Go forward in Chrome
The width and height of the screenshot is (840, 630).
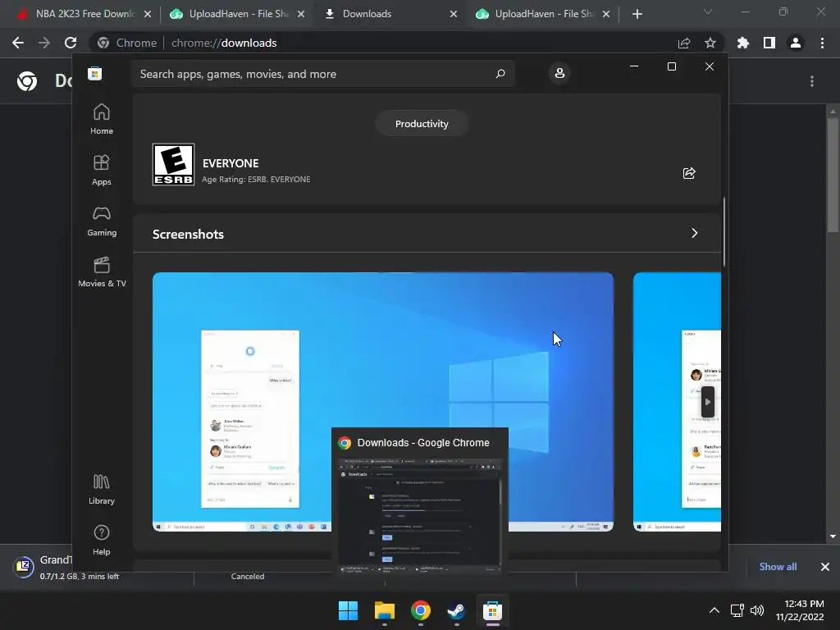point(44,43)
